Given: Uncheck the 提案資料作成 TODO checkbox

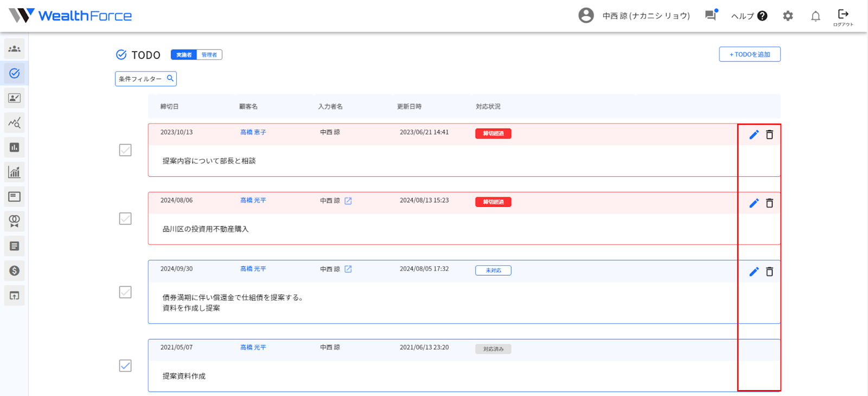Looking at the screenshot, I should click(125, 366).
